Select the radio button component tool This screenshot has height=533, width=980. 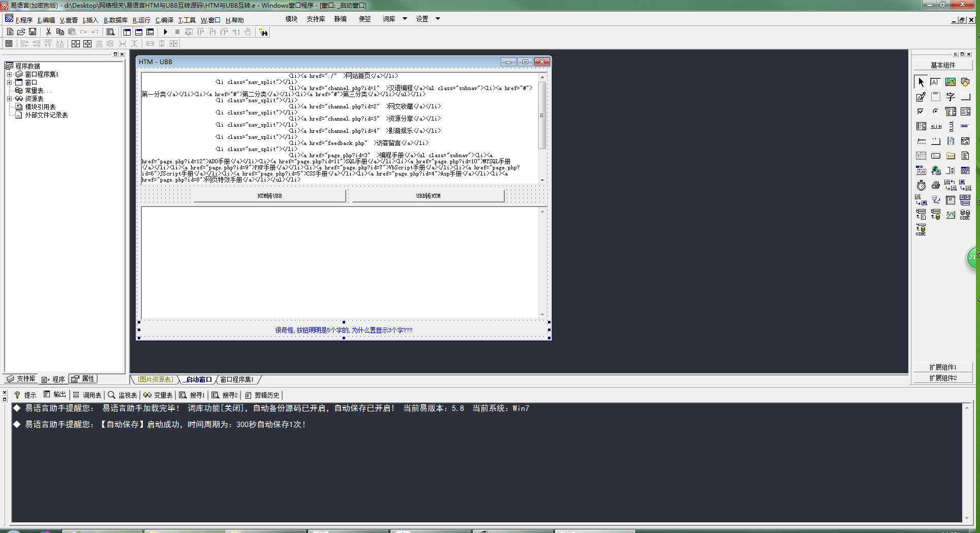pyautogui.click(x=936, y=111)
